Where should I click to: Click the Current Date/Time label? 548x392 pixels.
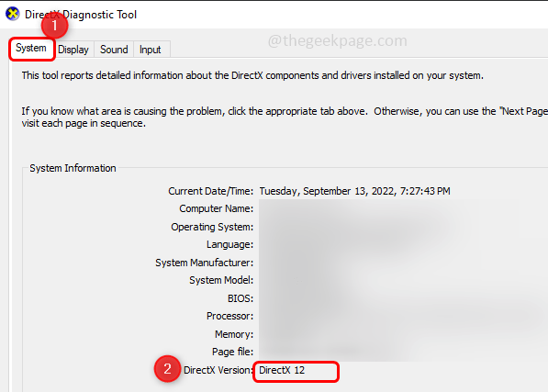click(211, 191)
